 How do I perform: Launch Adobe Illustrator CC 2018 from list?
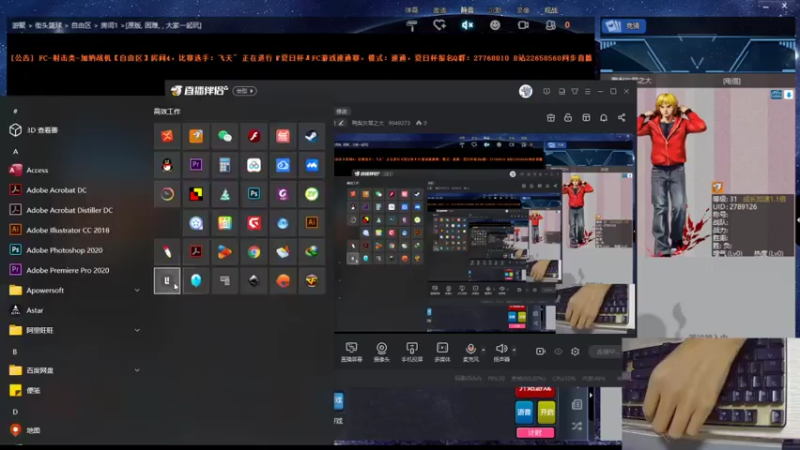point(67,230)
